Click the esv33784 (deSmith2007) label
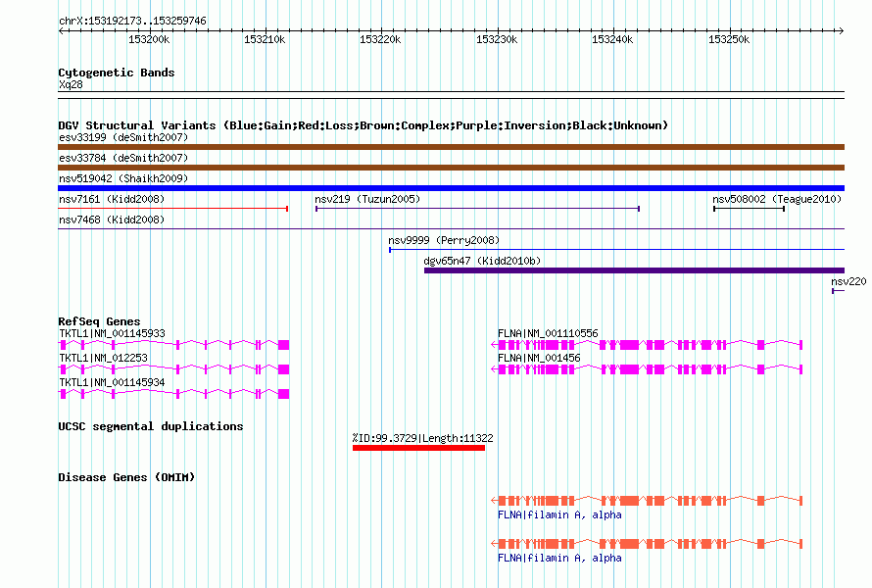The height and width of the screenshot is (588, 872). tap(123, 158)
